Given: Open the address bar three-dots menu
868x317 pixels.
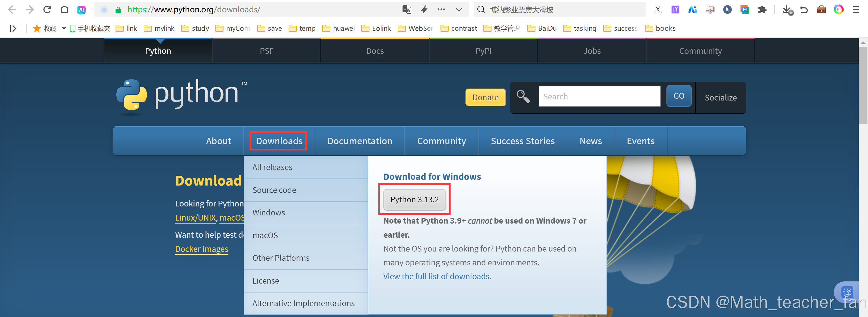Looking at the screenshot, I should (441, 10).
